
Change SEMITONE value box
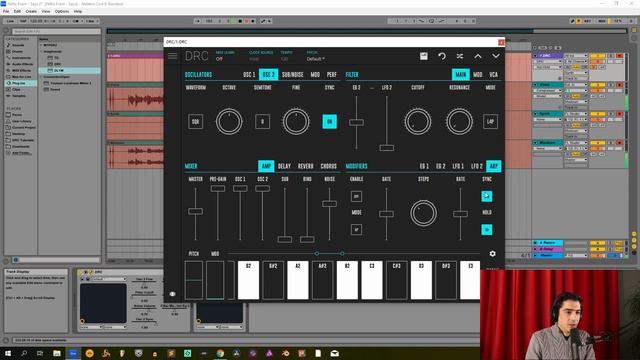click(x=262, y=122)
